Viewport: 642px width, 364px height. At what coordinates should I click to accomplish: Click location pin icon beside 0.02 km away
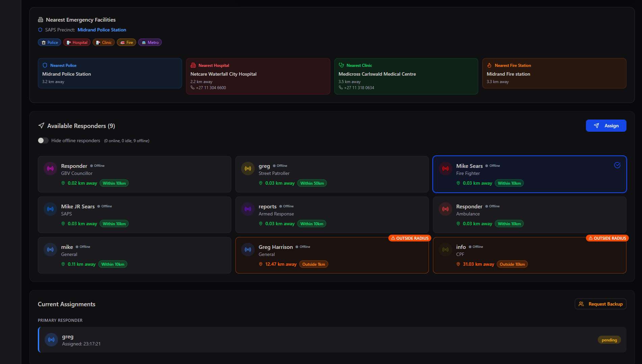tap(63, 183)
